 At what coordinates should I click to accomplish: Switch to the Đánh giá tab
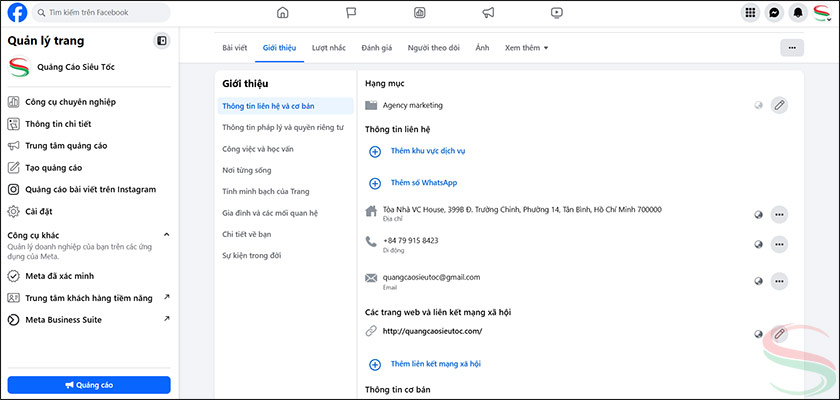pyautogui.click(x=376, y=47)
